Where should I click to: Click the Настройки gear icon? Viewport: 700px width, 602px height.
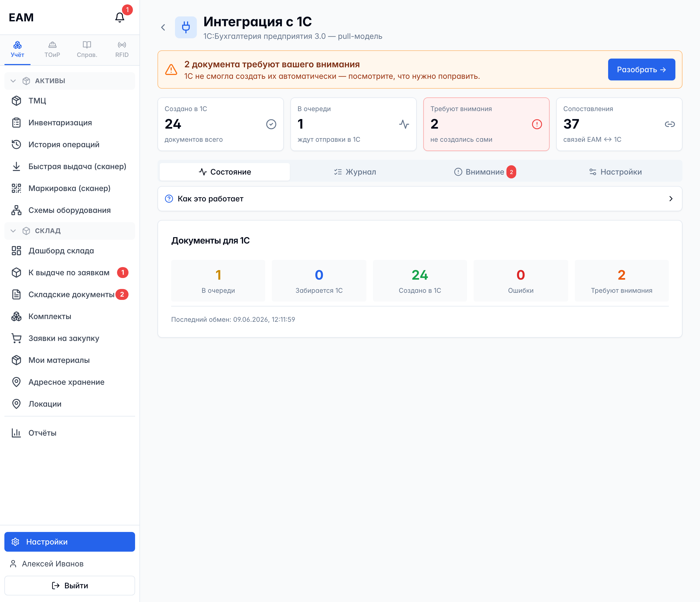point(15,542)
